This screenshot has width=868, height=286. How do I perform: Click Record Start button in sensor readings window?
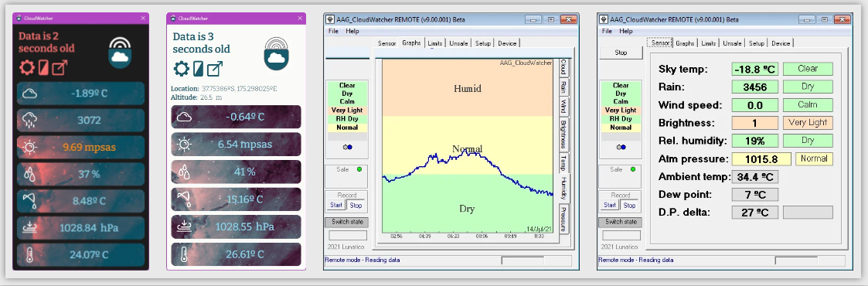pyautogui.click(x=610, y=206)
